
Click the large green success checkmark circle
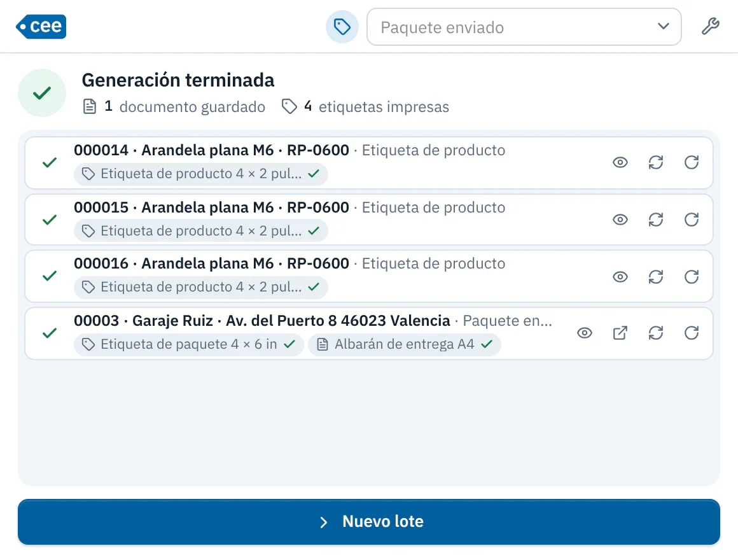tap(42, 93)
